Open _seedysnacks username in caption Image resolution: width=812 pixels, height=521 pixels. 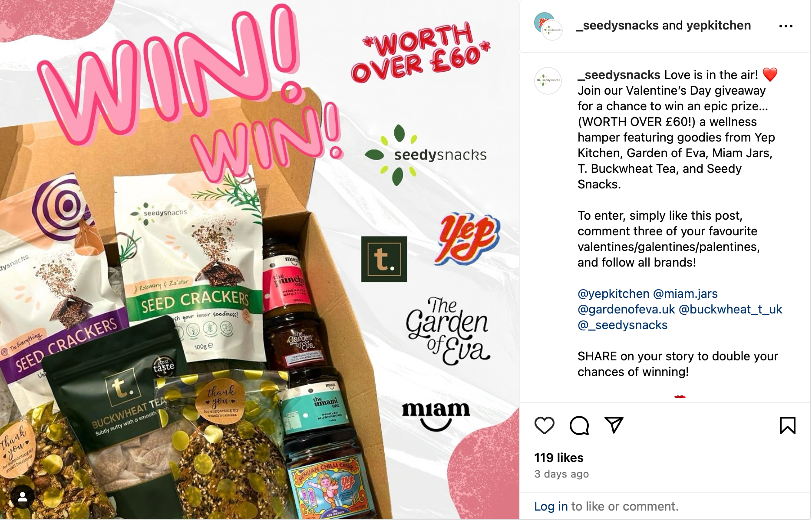click(619, 75)
